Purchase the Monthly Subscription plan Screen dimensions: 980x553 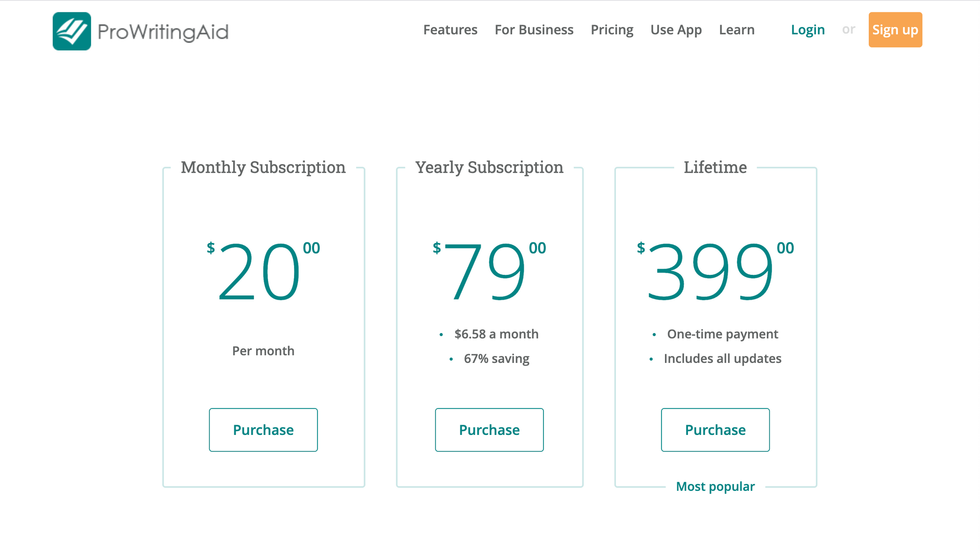[263, 430]
